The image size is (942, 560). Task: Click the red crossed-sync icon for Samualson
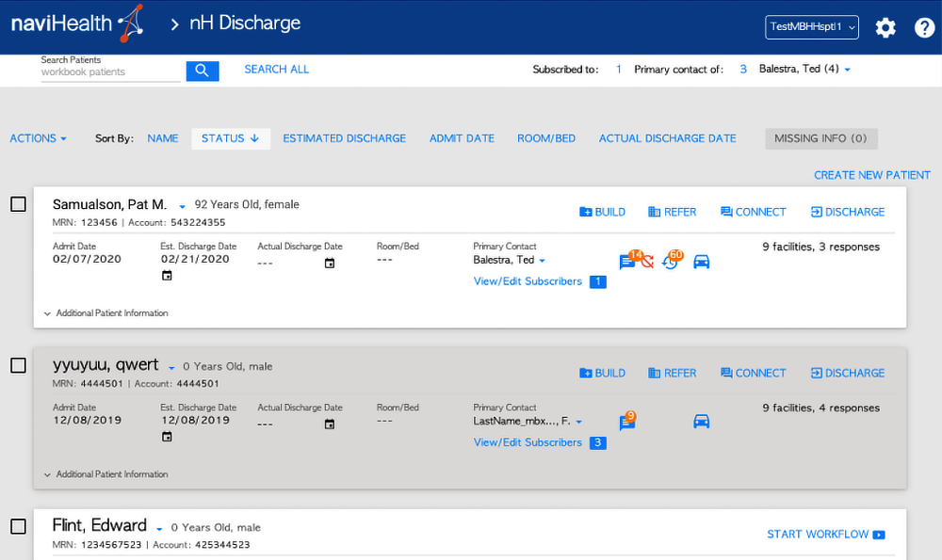point(647,262)
